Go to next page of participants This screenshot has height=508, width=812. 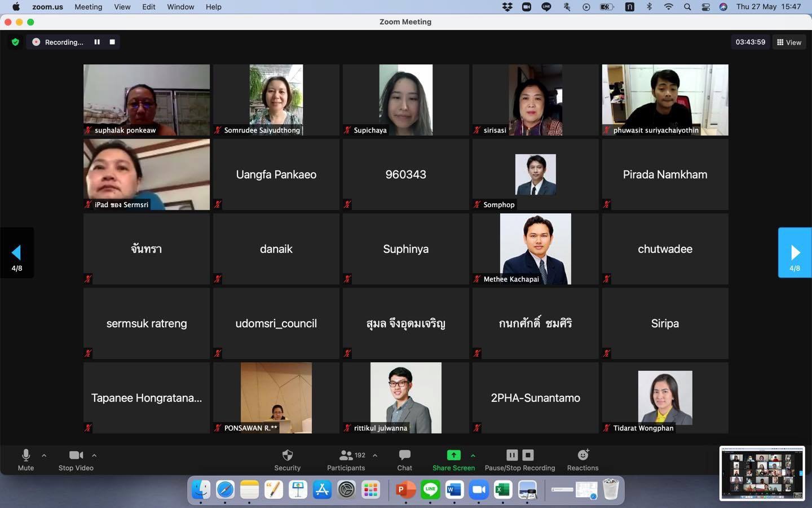click(x=795, y=252)
